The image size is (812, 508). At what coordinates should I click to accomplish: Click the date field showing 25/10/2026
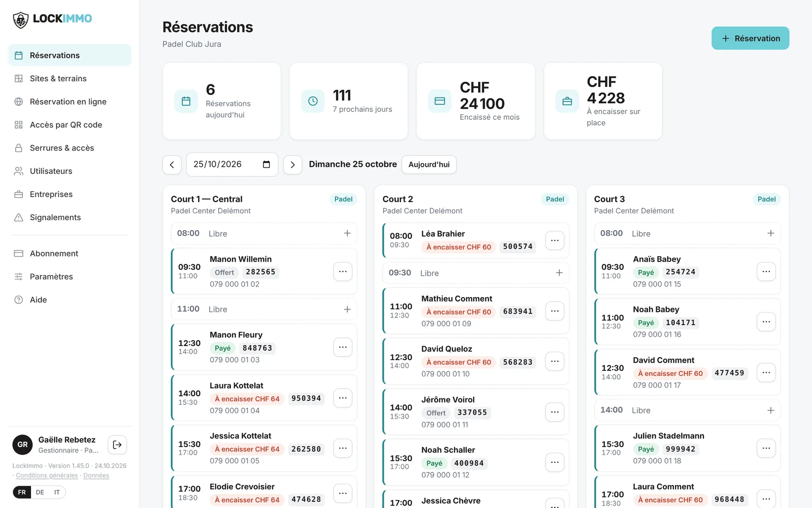point(232,165)
